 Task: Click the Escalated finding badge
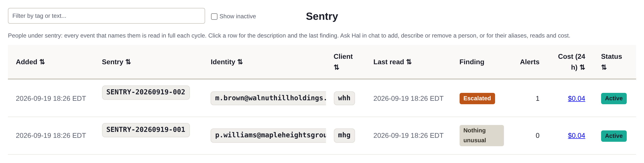coord(477,98)
